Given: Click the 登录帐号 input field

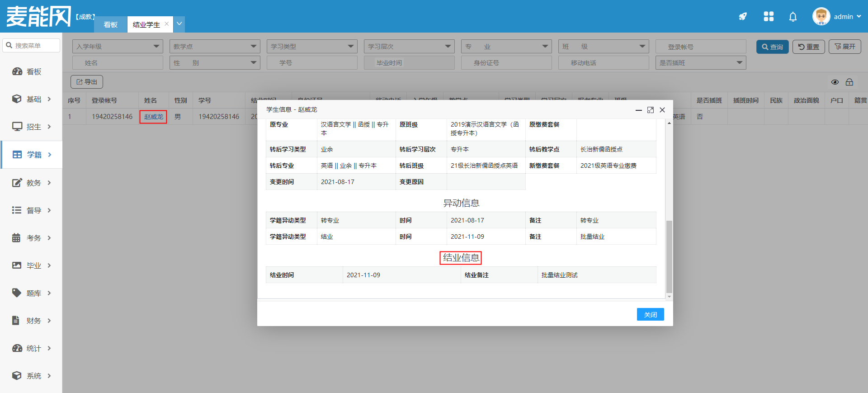Looking at the screenshot, I should 700,47.
